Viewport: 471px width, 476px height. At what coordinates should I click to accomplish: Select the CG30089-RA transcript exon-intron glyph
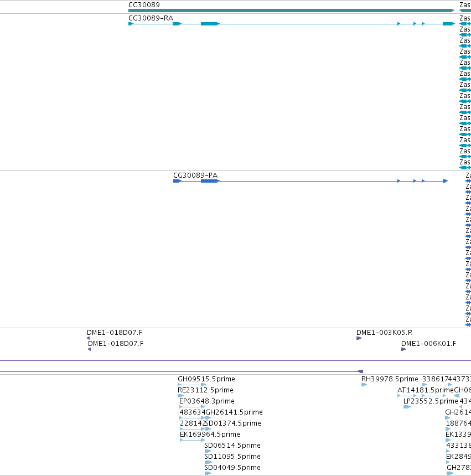(292, 24)
